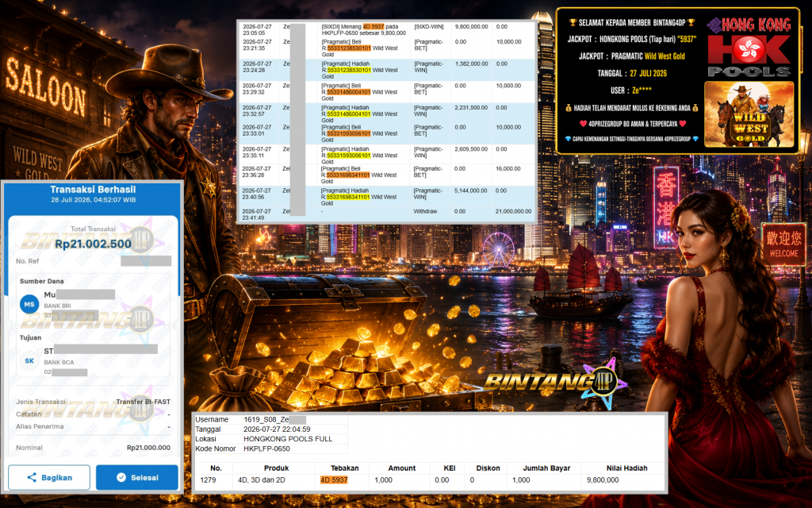Click the MS sender avatar icon
This screenshot has width=812, height=508.
(x=29, y=304)
